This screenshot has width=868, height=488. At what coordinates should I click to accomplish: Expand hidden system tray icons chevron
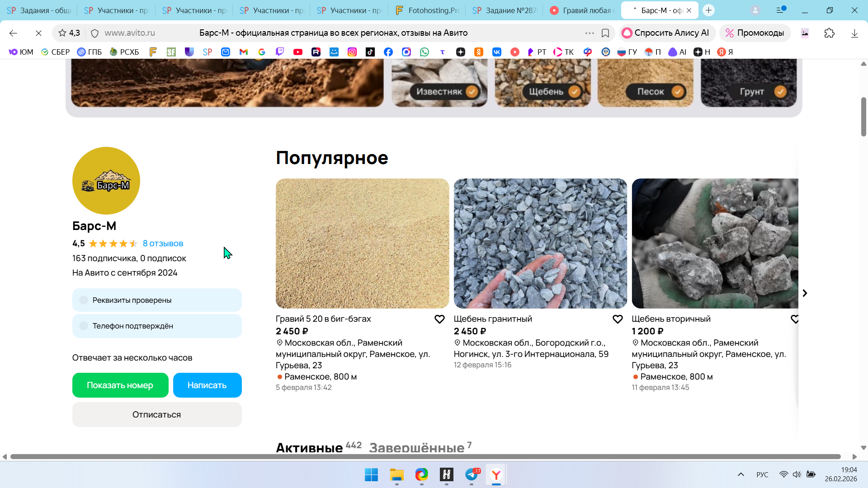(x=741, y=474)
